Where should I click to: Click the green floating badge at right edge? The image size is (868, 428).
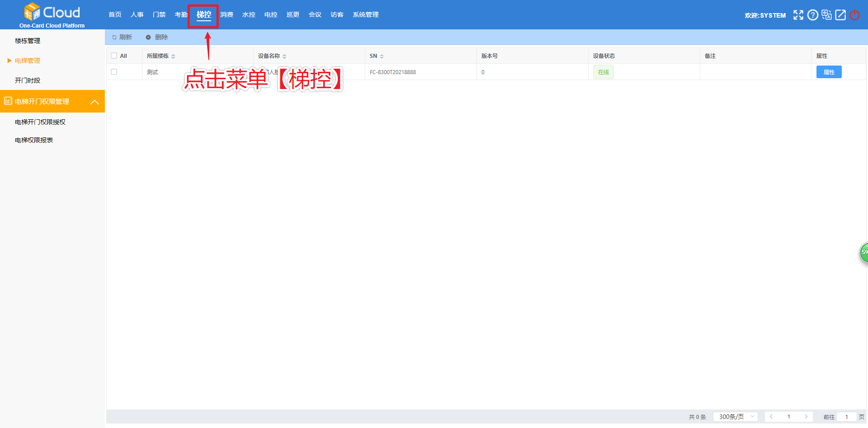point(863,253)
